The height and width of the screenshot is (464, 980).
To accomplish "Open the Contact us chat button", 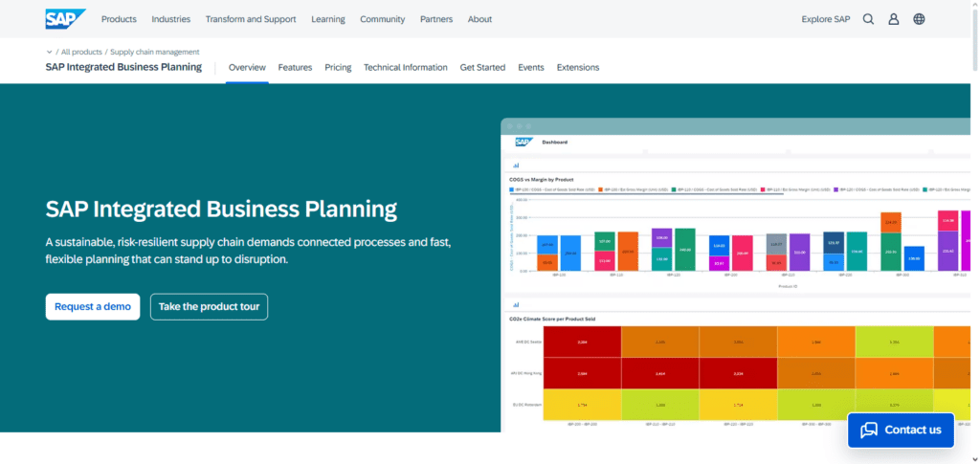I will tap(901, 431).
